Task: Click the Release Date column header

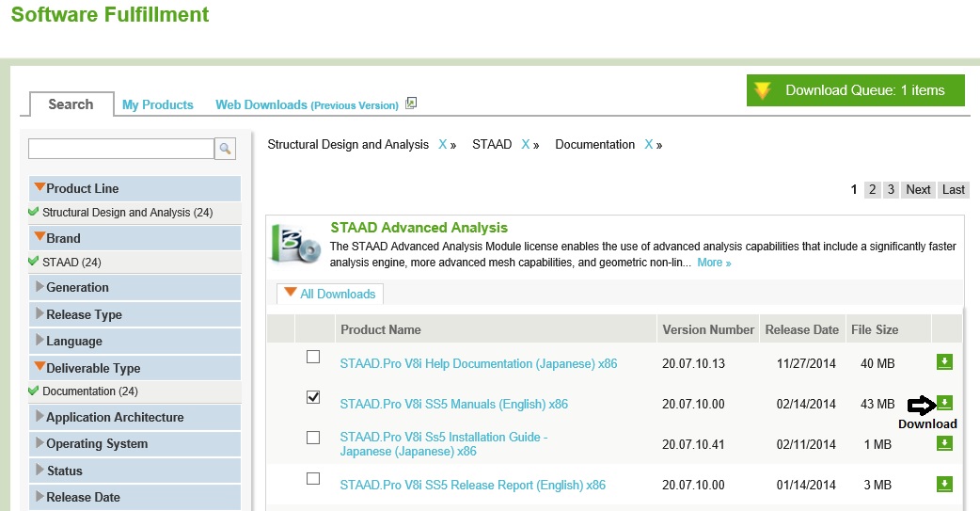Action: [x=802, y=329]
